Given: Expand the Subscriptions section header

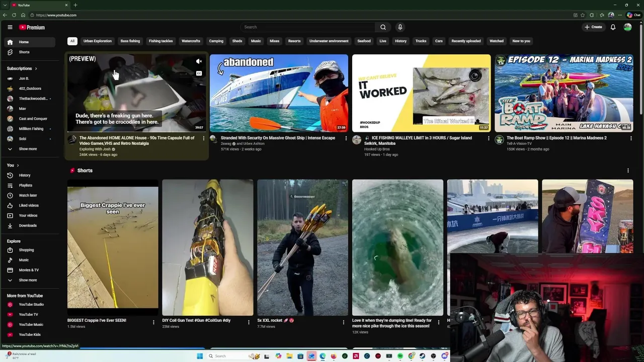Looking at the screenshot, I should pyautogui.click(x=22, y=68).
